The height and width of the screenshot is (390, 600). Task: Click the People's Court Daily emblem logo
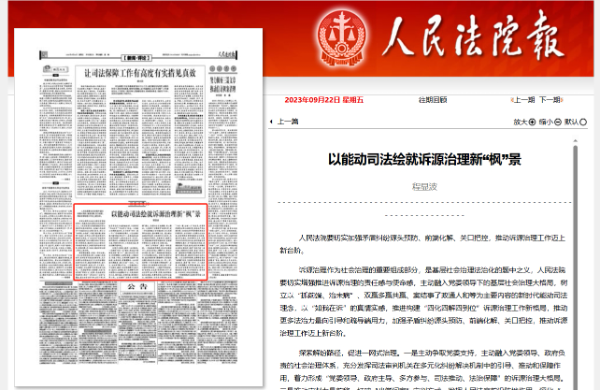tap(342, 39)
